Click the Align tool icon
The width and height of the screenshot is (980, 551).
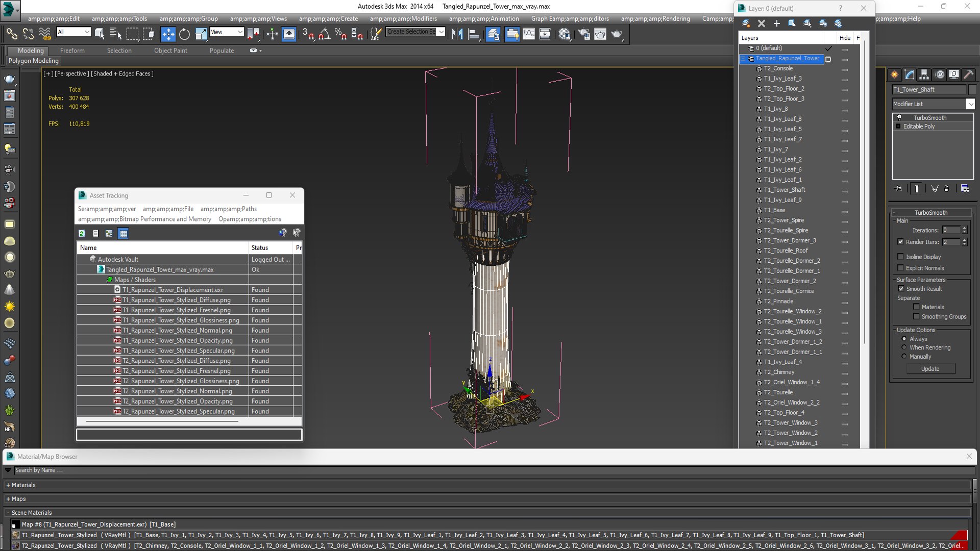click(x=474, y=34)
